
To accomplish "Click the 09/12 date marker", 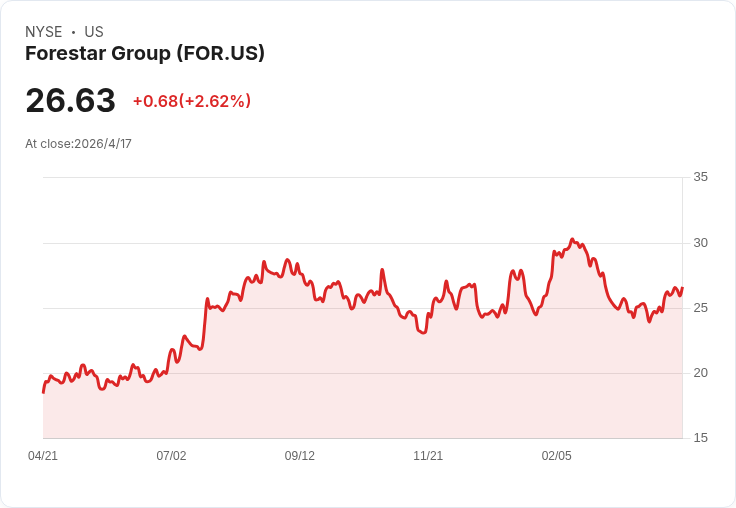I will (x=300, y=456).
